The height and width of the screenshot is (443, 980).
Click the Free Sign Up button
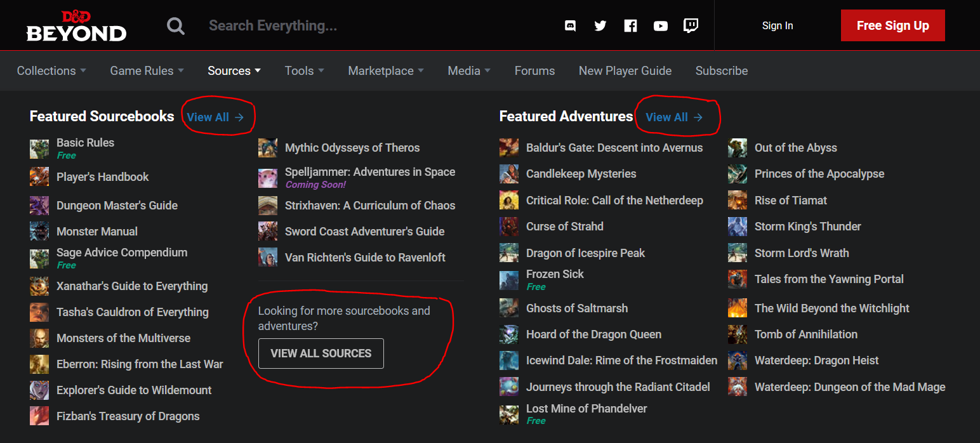click(x=893, y=25)
